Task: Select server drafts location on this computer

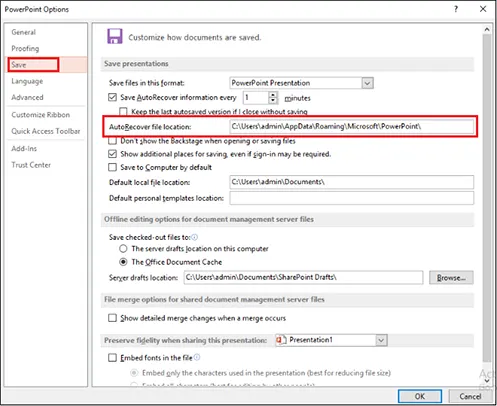Action: (x=123, y=249)
